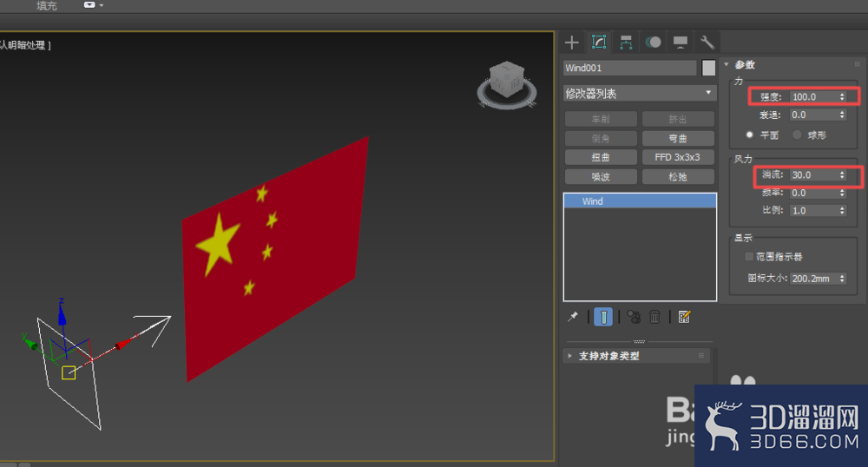
Task: Apply the 弯曲 bend modifier
Action: pyautogui.click(x=678, y=138)
